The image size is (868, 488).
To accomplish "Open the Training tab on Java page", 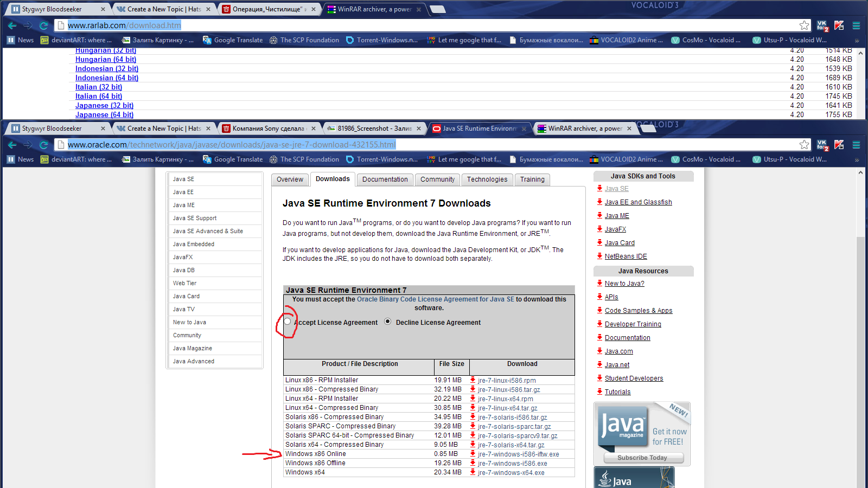I will pos(532,179).
